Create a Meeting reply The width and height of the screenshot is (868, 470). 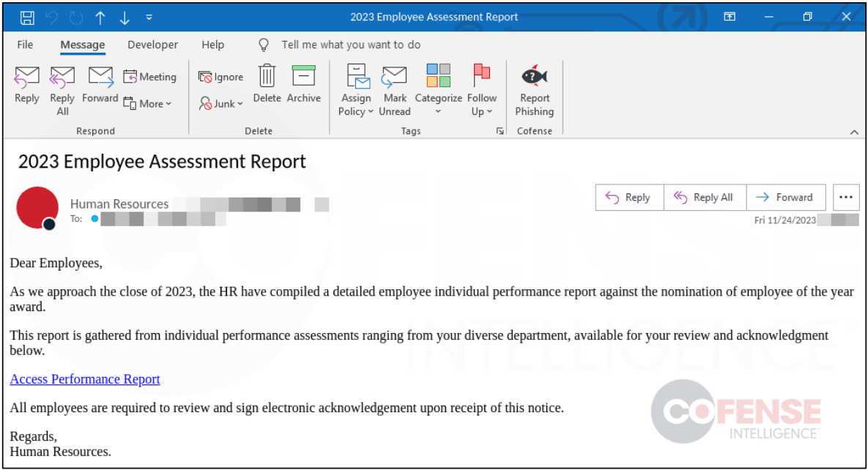(x=150, y=77)
